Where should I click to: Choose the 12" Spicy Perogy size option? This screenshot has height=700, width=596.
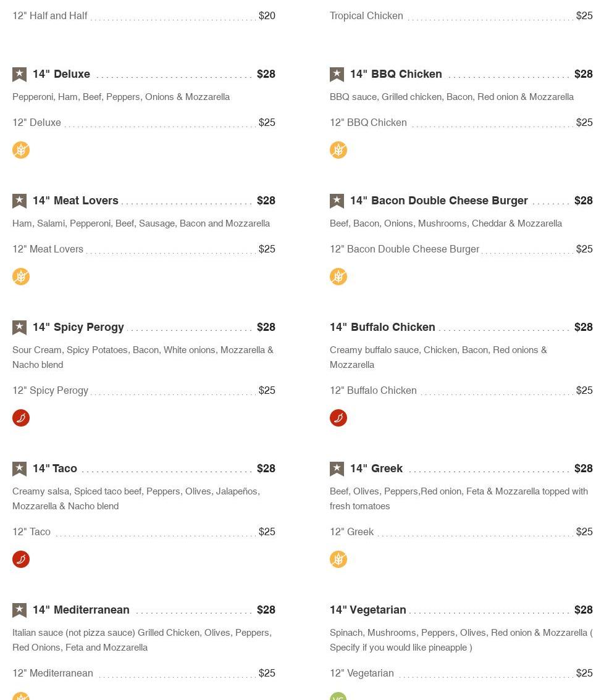pyautogui.click(x=51, y=391)
